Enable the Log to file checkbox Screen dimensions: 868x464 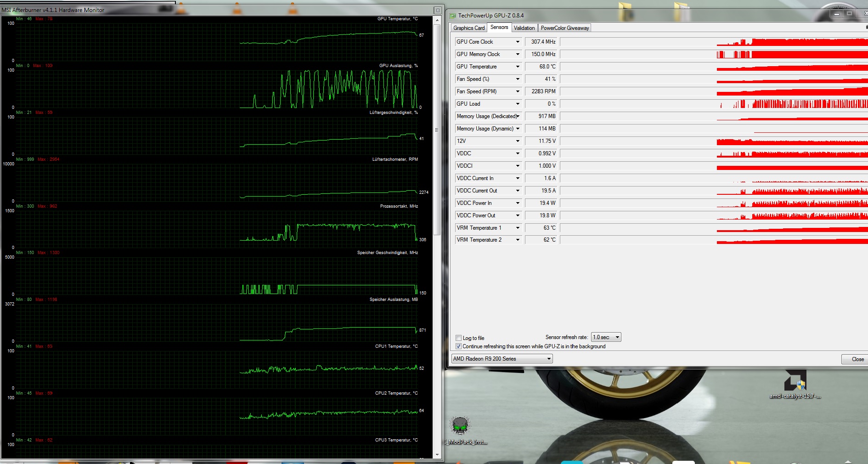tap(458, 338)
